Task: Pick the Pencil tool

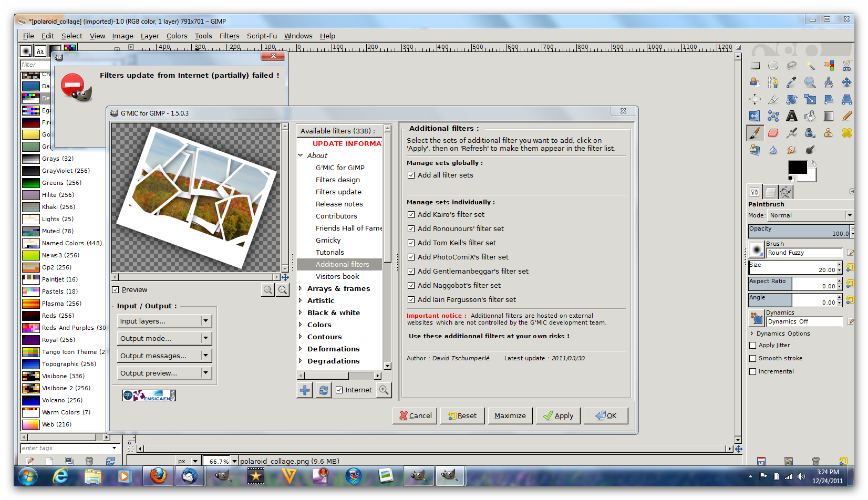Action: [x=846, y=116]
